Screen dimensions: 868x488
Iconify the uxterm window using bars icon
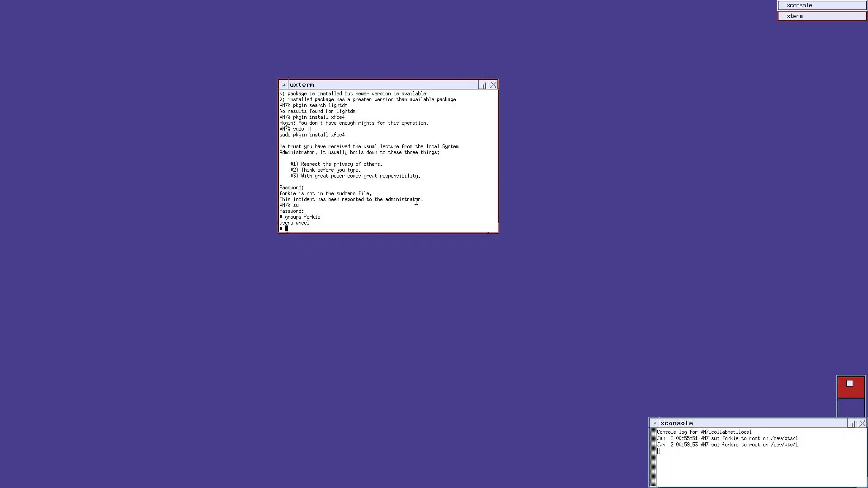[483, 85]
